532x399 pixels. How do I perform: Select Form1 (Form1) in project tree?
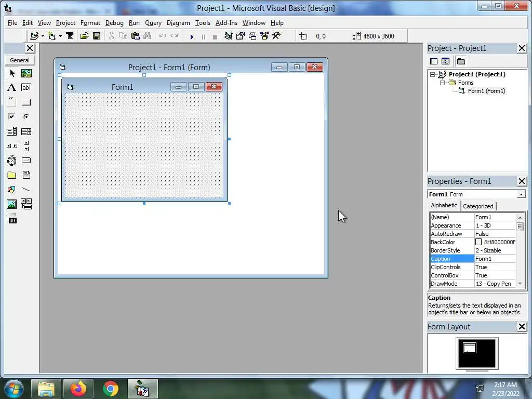(x=486, y=91)
